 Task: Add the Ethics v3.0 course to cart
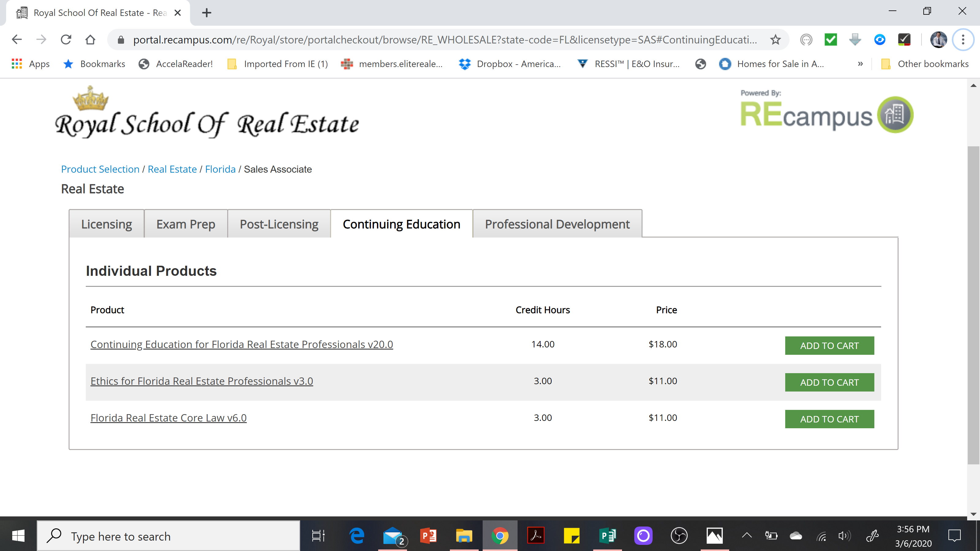coord(829,382)
